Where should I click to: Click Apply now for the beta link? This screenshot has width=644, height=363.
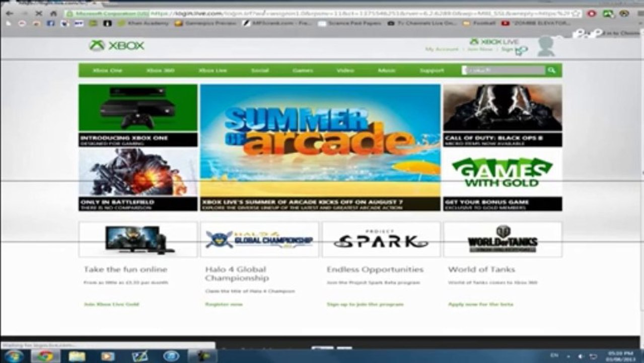pos(480,304)
